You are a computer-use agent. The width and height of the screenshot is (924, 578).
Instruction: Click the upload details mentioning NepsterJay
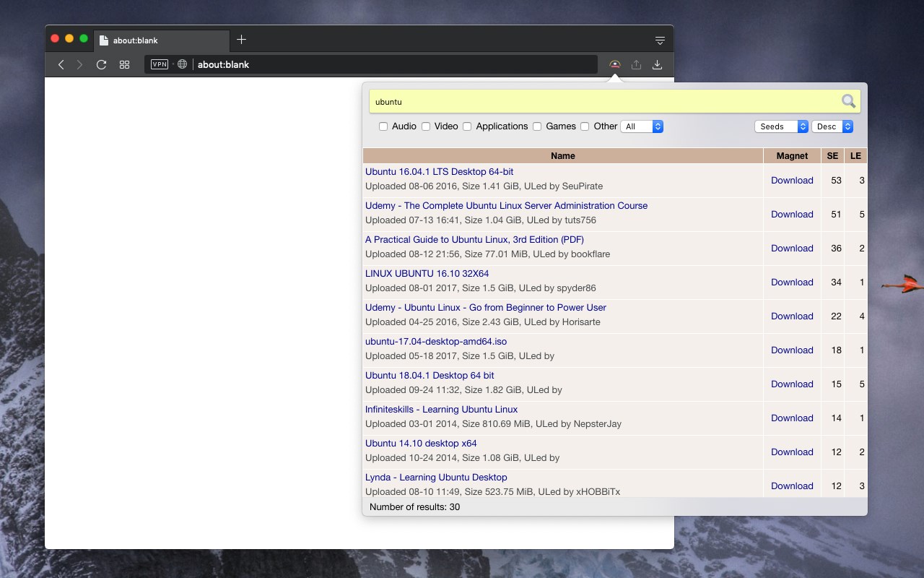pyautogui.click(x=493, y=424)
